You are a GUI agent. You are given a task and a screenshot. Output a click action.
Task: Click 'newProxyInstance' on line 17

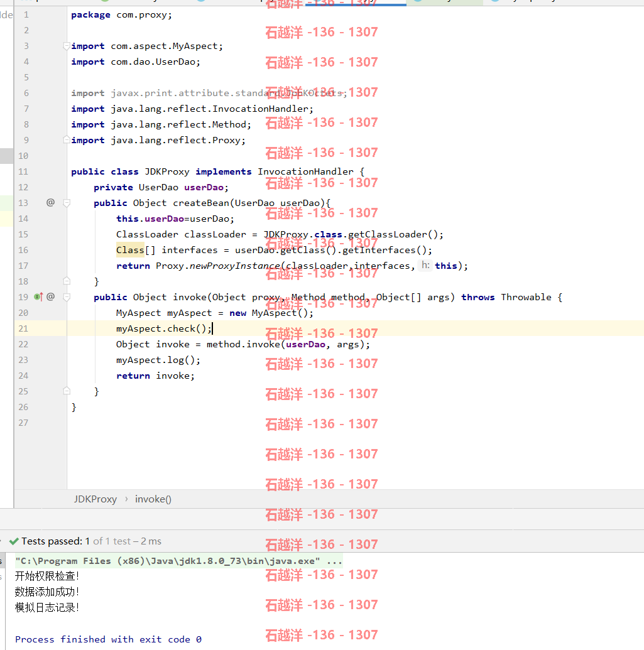[235, 266]
